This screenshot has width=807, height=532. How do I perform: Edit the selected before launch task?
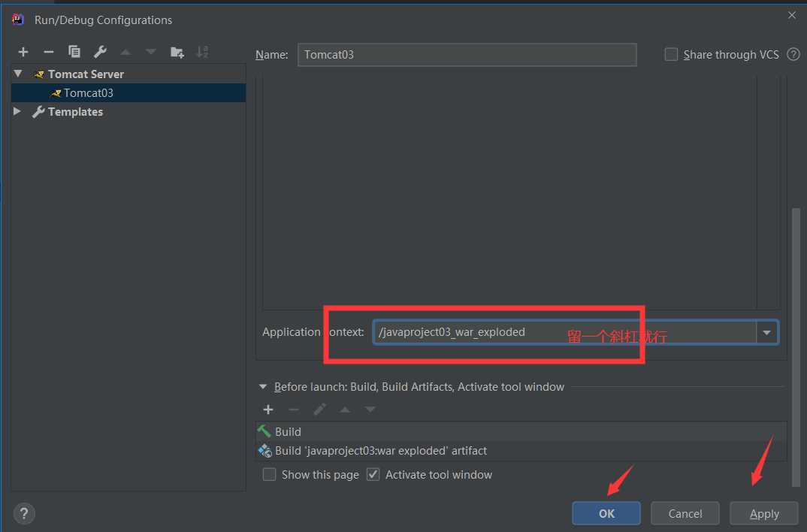319,410
